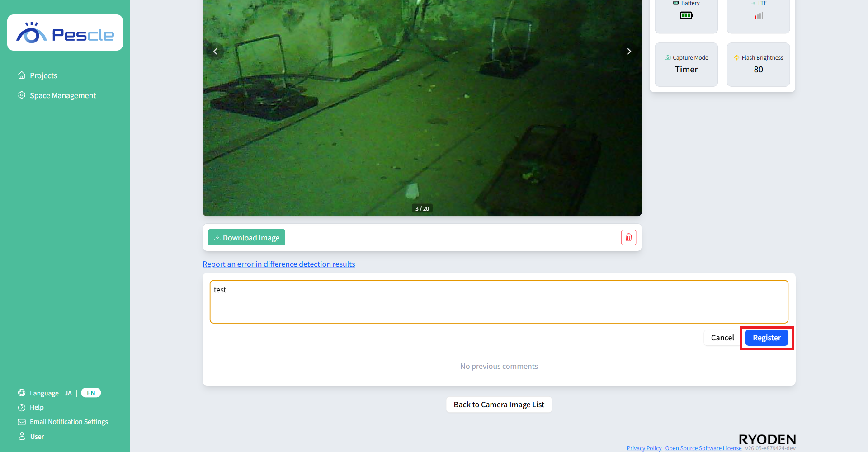Click the envelope icon for email notifications
Screen dimensions: 868x452
[x=22, y=422]
